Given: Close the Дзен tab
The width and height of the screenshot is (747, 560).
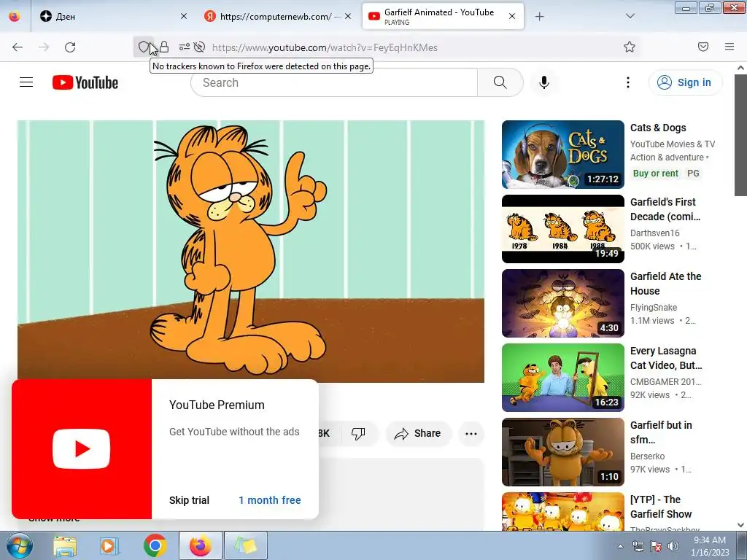Looking at the screenshot, I should coord(184,16).
